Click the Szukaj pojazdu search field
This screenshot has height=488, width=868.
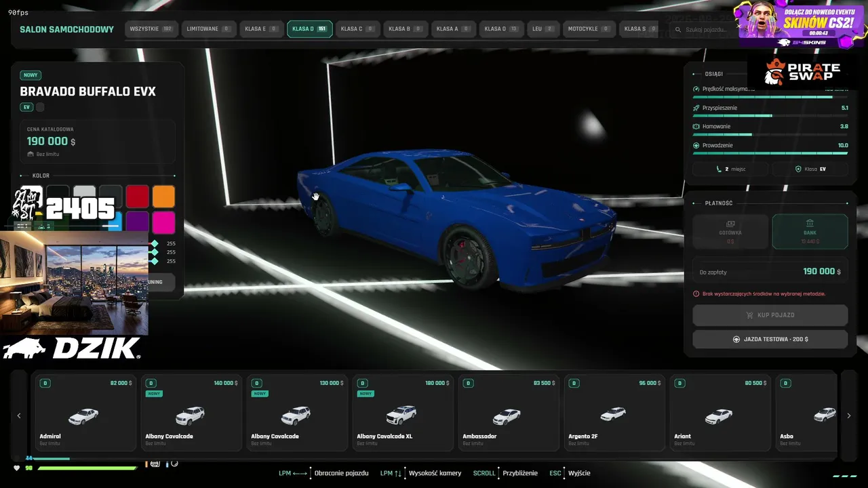(705, 30)
